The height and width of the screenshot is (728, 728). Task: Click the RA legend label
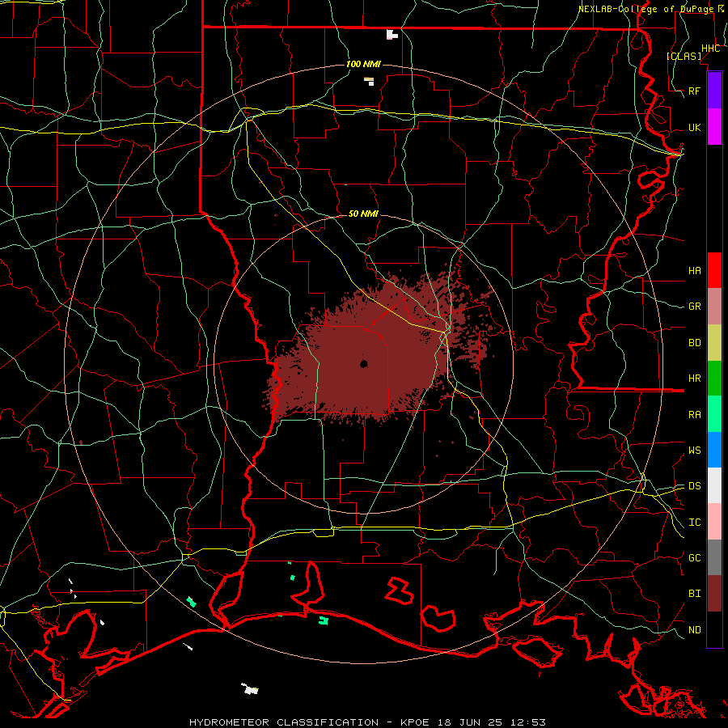point(694,414)
